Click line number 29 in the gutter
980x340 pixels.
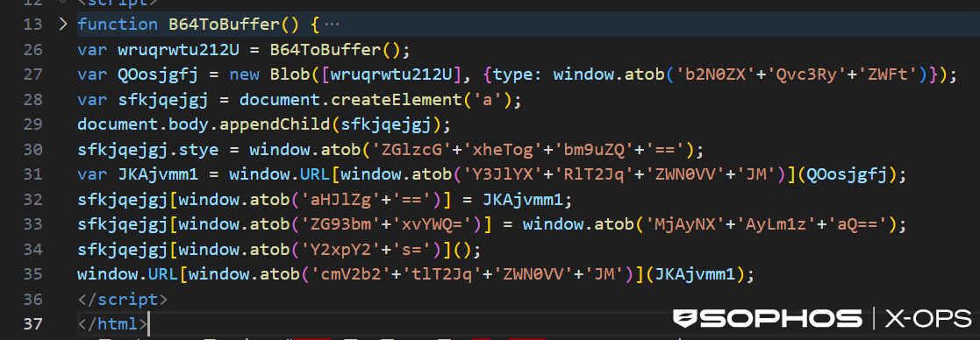coord(32,124)
